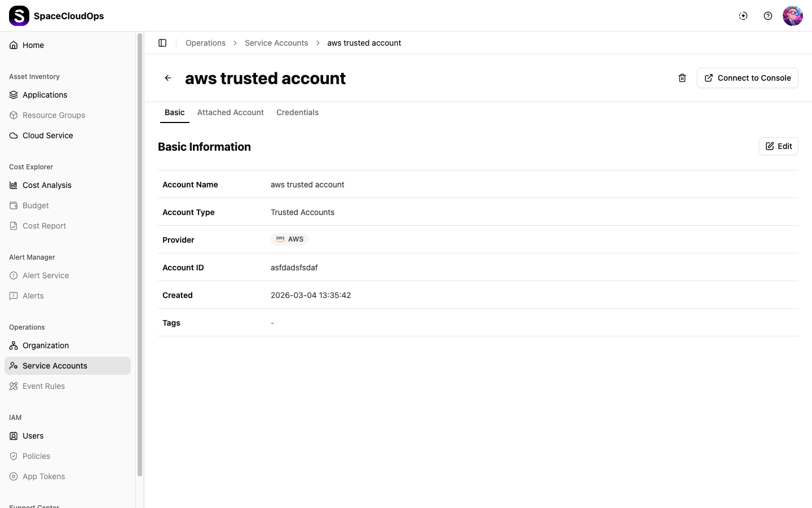Image resolution: width=812 pixels, height=508 pixels.
Task: Open Cost Analysis from sidebar
Action: (x=47, y=185)
